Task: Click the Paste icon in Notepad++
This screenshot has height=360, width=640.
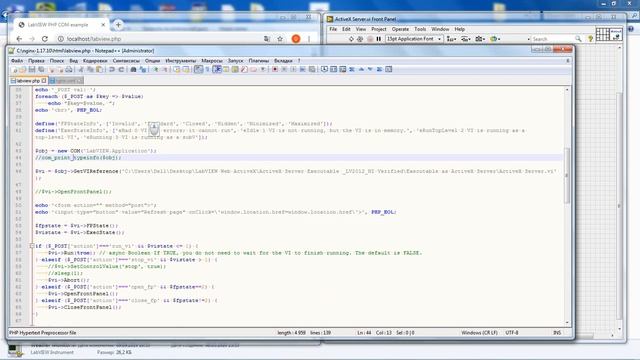Action: (99, 69)
